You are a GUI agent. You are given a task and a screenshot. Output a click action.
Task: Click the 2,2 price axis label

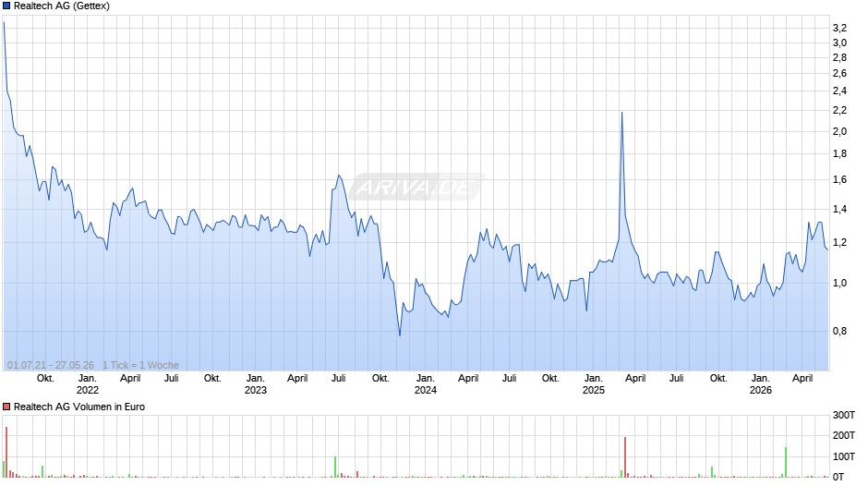click(839, 110)
